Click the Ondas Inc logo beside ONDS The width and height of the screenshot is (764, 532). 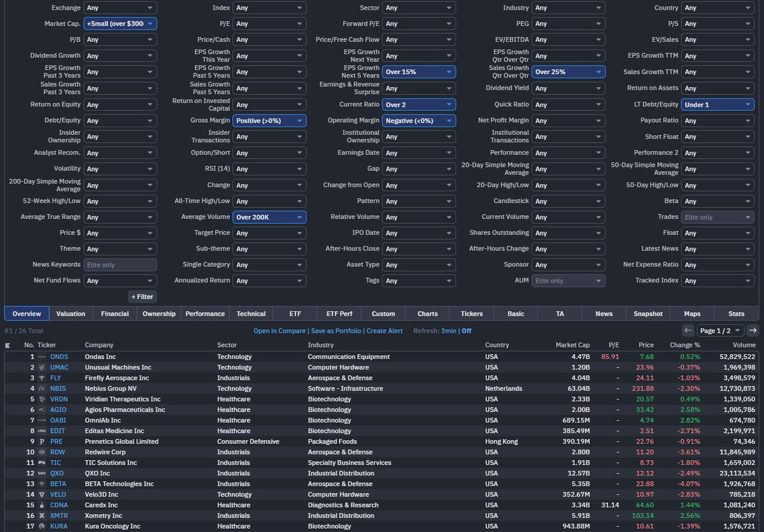41,357
